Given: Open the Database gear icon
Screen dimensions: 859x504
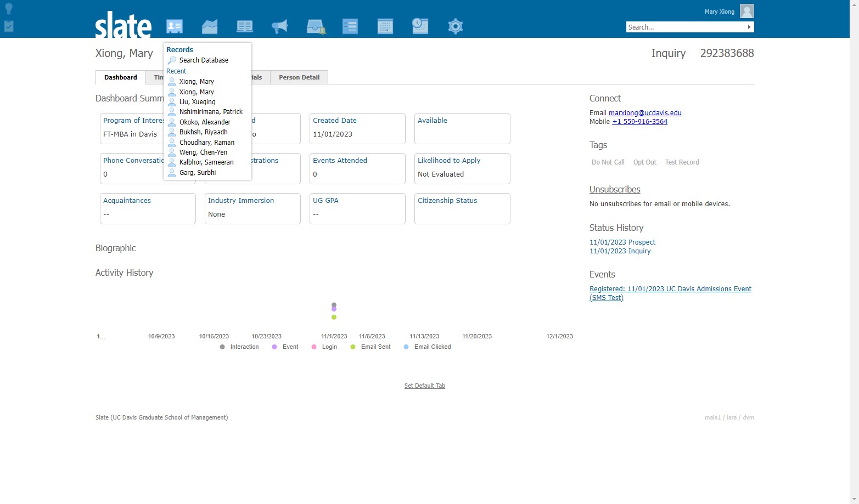Looking at the screenshot, I should point(456,26).
